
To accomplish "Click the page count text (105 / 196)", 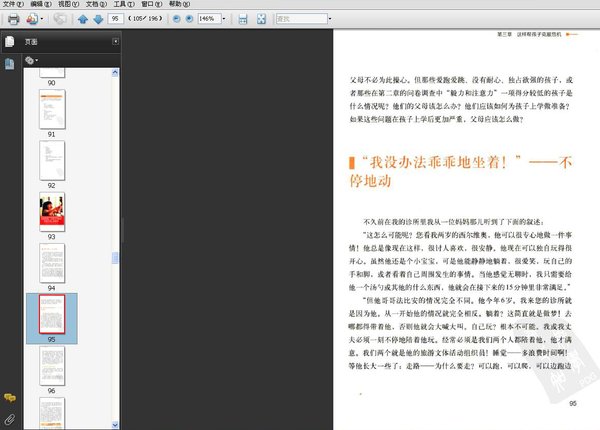I will 145,18.
